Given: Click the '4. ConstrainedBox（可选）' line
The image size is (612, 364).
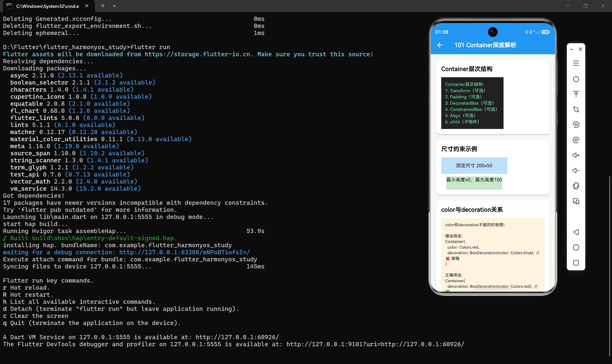Looking at the screenshot, I should [471, 109].
